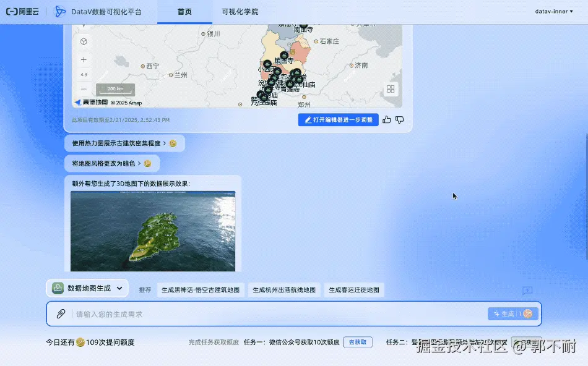Screen dimensions: 588x366
Task: Open the grid layout icon on the map
Action: pos(390,89)
